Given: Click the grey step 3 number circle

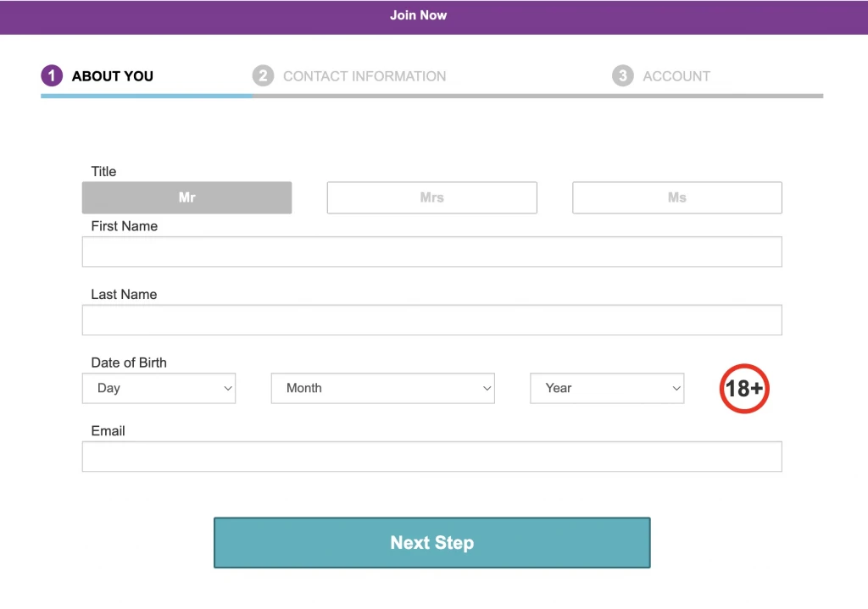Looking at the screenshot, I should (622, 76).
